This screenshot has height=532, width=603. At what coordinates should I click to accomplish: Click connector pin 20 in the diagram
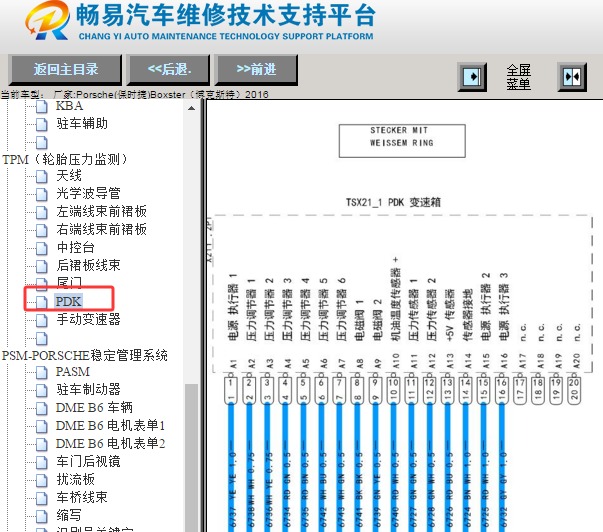[574, 390]
